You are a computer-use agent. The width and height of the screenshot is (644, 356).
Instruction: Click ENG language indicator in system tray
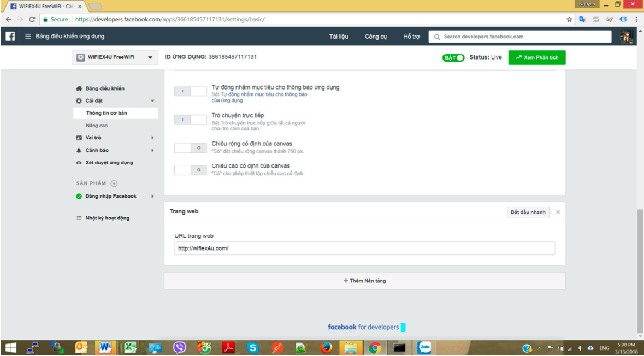pyautogui.click(x=604, y=348)
